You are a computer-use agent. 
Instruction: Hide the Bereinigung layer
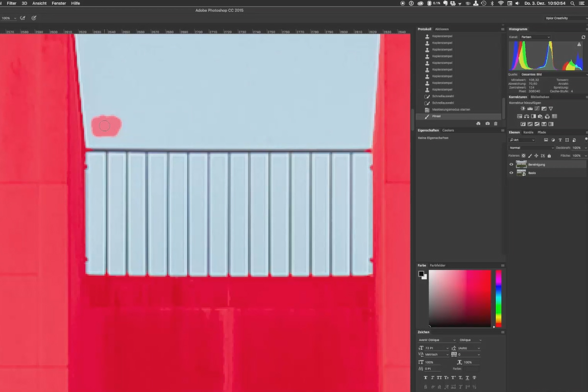pyautogui.click(x=511, y=164)
